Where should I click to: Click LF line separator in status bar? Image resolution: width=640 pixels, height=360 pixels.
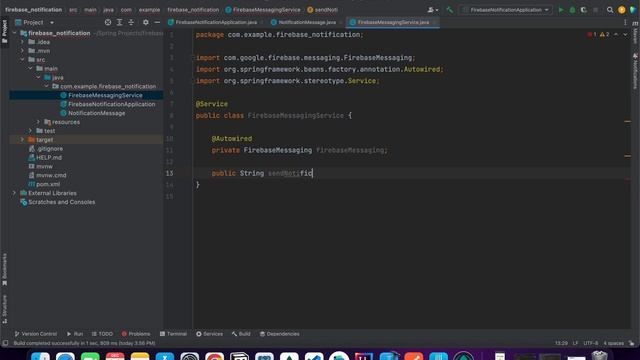(575, 343)
